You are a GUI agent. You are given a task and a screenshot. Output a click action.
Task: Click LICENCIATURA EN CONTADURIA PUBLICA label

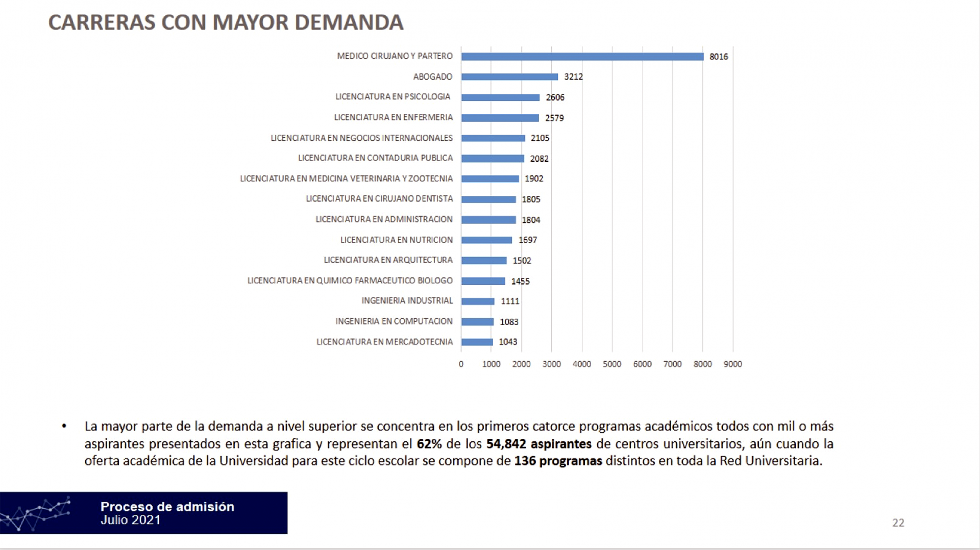[376, 158]
